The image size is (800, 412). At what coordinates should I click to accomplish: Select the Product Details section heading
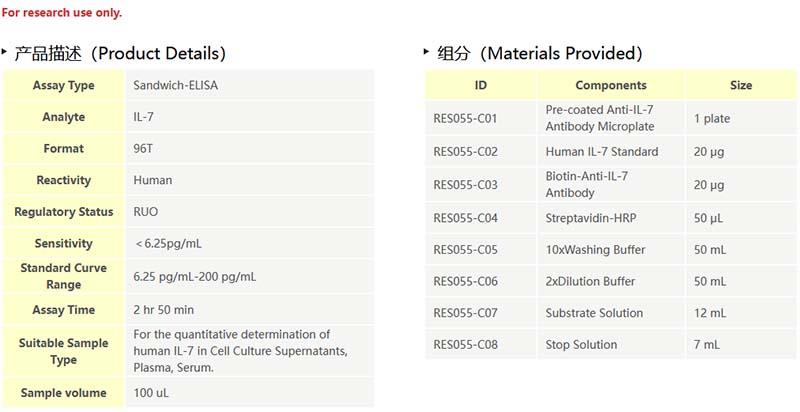pos(120,53)
